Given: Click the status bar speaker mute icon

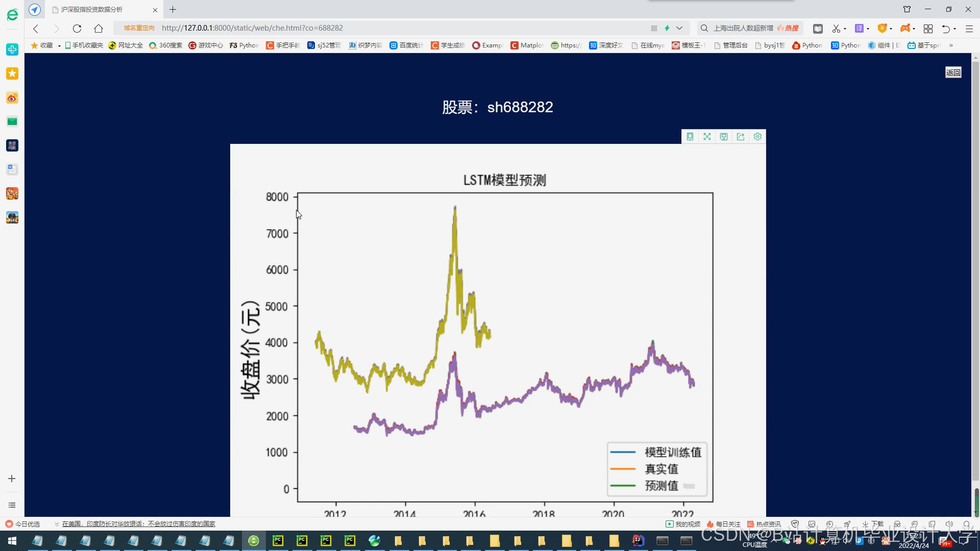Looking at the screenshot, I should [x=949, y=524].
